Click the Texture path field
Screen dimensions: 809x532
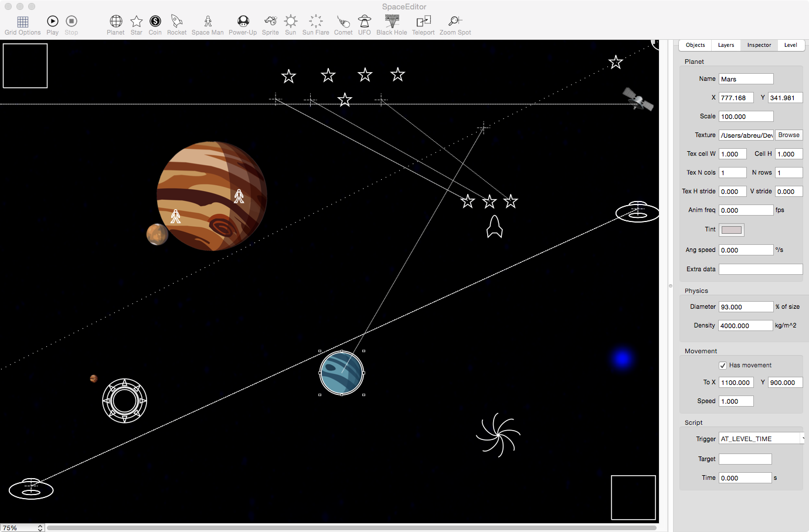[746, 135]
